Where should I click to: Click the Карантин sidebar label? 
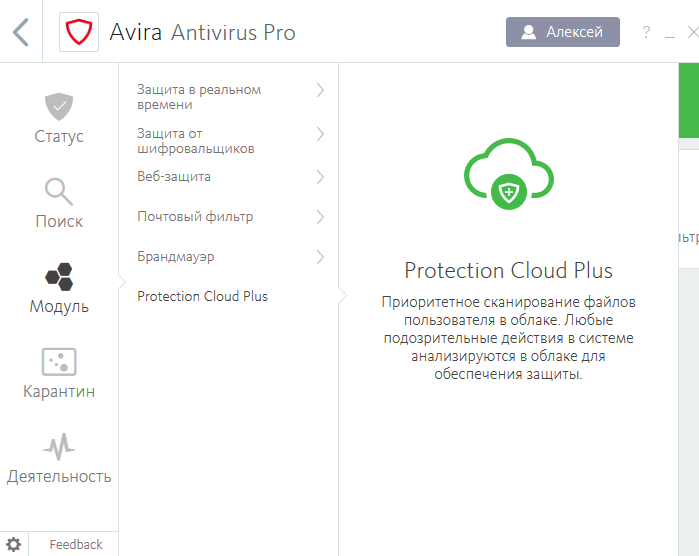coord(59,391)
